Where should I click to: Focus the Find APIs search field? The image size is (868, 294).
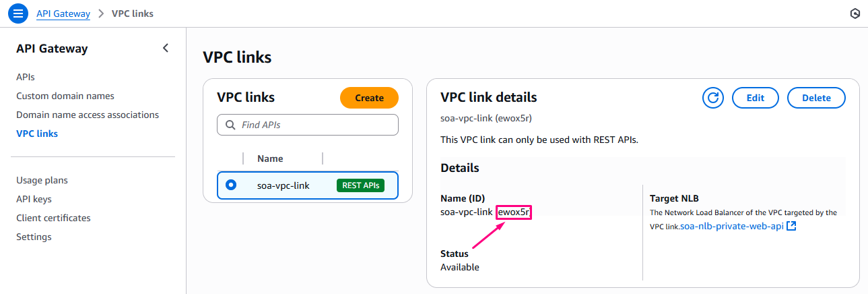click(x=316, y=125)
